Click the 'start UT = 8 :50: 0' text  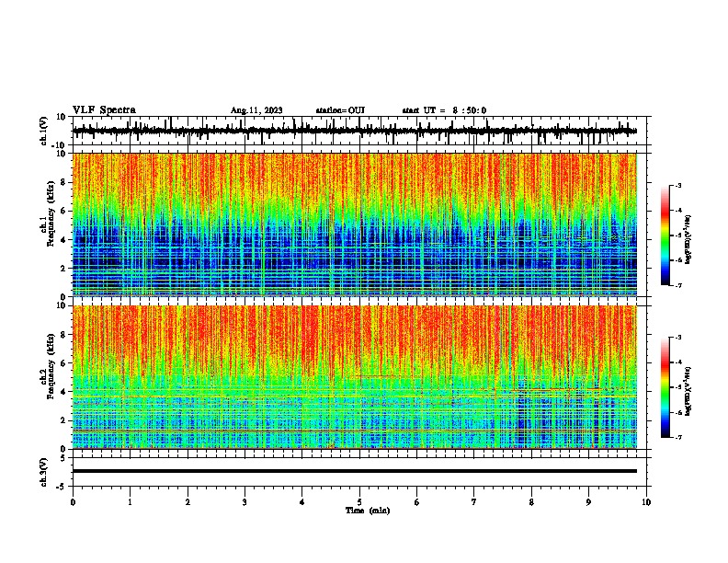pyautogui.click(x=444, y=110)
